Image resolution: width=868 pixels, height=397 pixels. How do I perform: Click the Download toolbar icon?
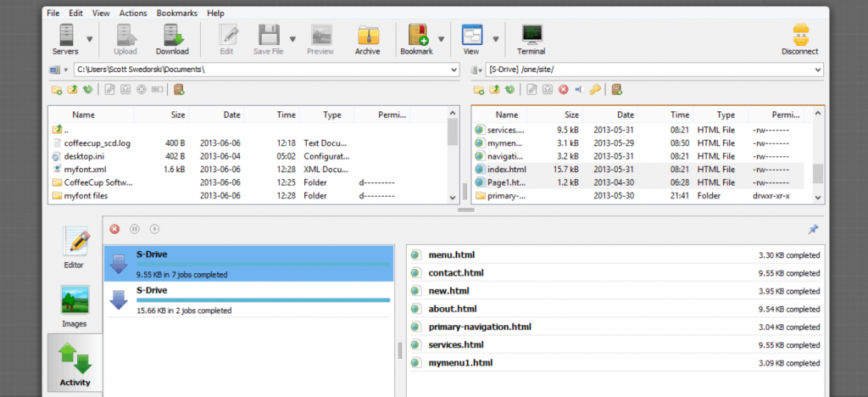coord(172,38)
